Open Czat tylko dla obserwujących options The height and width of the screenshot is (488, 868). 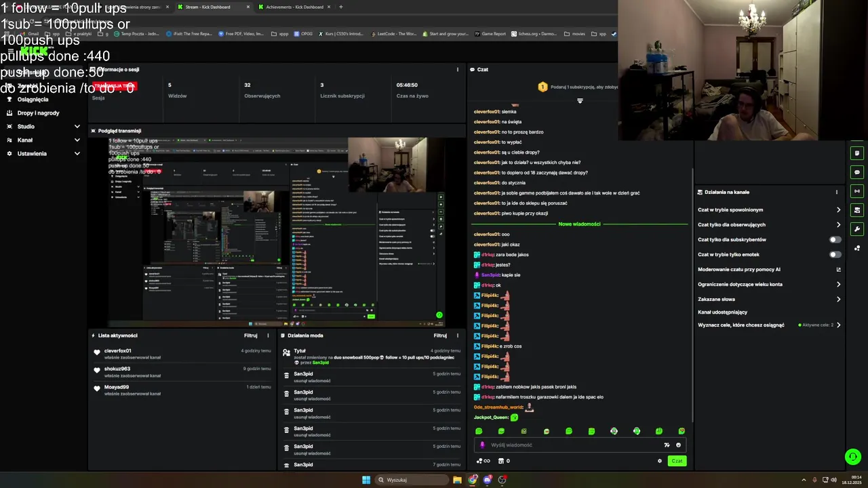pos(769,224)
